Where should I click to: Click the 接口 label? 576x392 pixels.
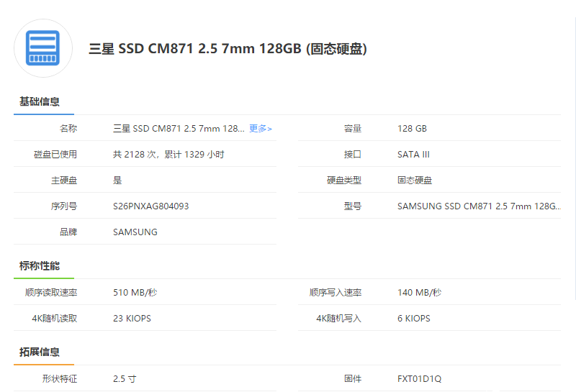(x=353, y=155)
